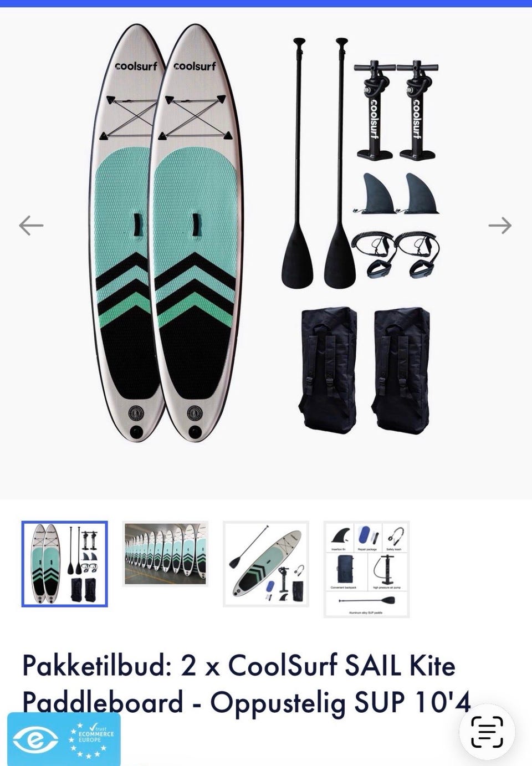532x766 pixels.
Task: Tap the left coiled safety leash
Action: click(374, 254)
